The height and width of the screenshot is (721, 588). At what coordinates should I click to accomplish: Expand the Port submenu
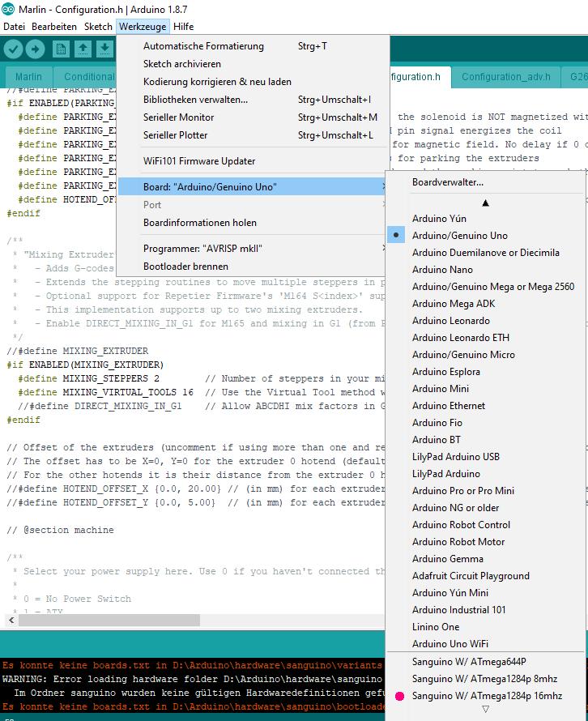pos(251,205)
